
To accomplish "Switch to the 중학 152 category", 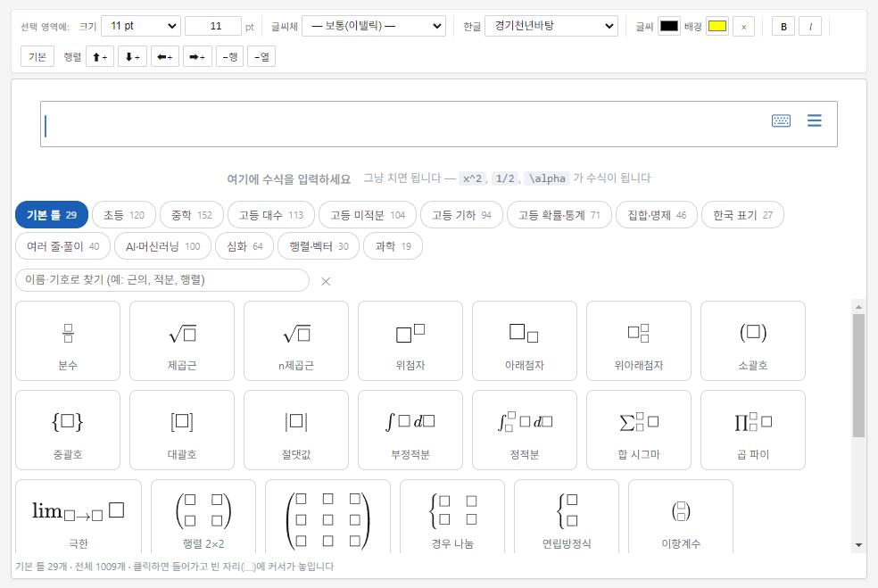I will [192, 215].
